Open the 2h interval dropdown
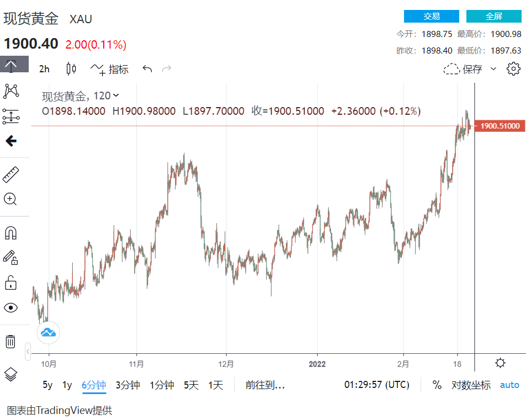This screenshot has width=526, height=420. 44,69
